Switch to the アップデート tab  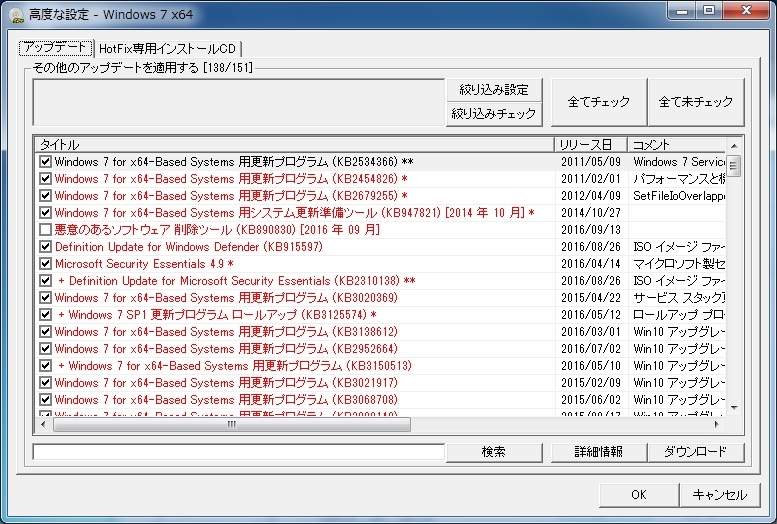pos(56,48)
